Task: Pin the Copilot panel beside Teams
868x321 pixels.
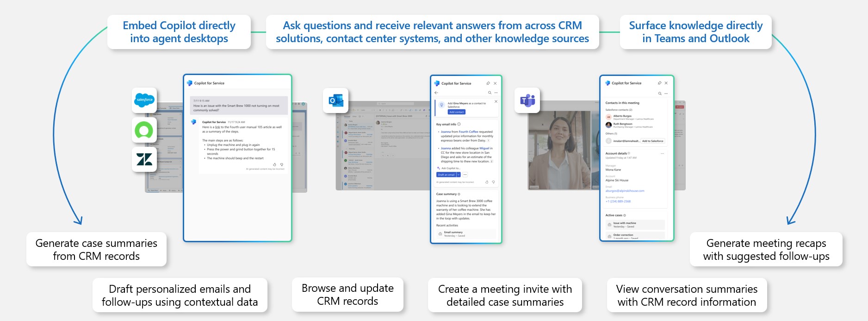Action: pyautogui.click(x=659, y=83)
